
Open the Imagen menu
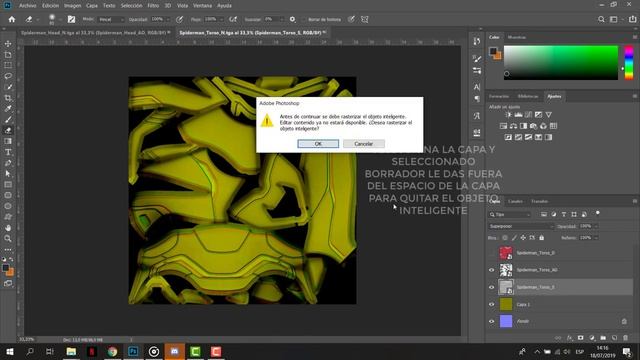[72, 6]
